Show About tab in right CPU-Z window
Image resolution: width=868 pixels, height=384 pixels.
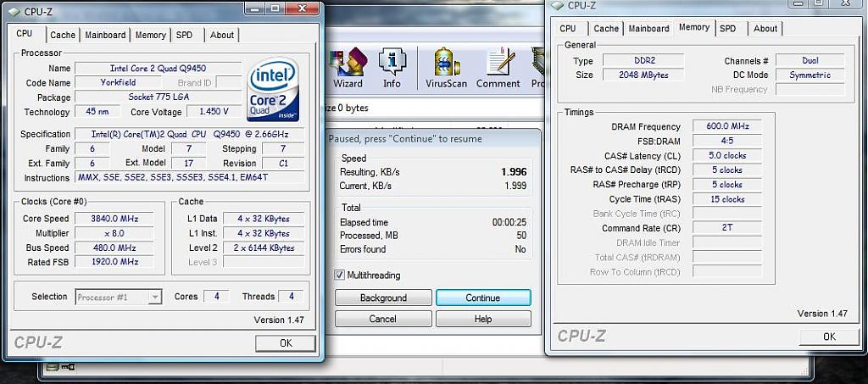pyautogui.click(x=765, y=29)
